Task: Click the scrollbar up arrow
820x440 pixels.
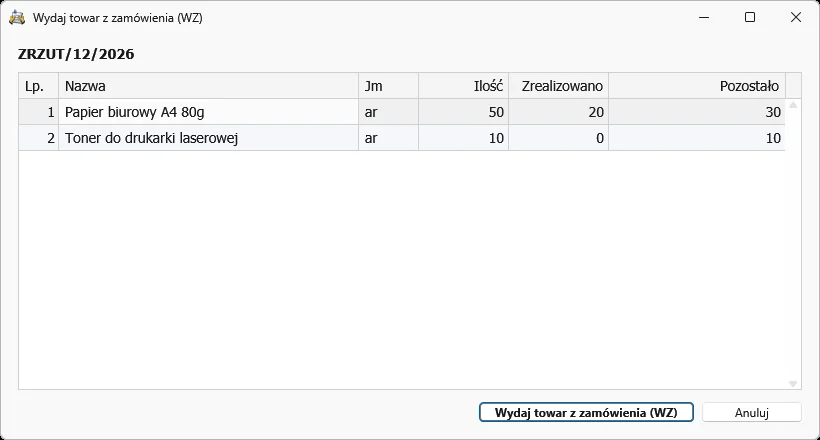Action: point(793,105)
